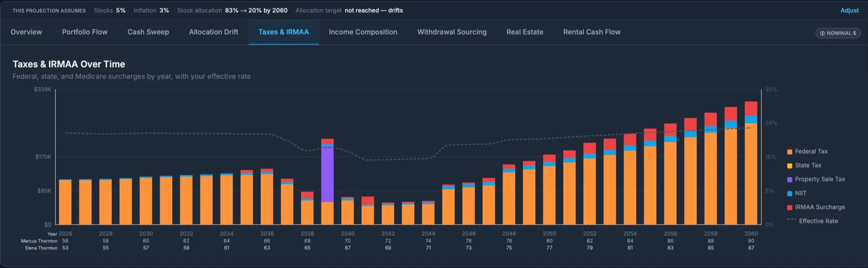Toggle the NIIT legend label
The height and width of the screenshot is (268, 868).
click(800, 193)
